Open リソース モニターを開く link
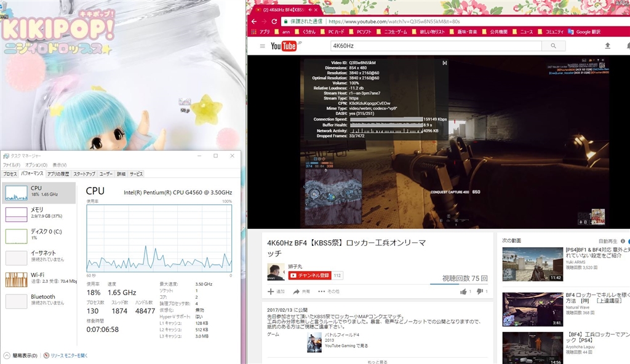 (65, 355)
